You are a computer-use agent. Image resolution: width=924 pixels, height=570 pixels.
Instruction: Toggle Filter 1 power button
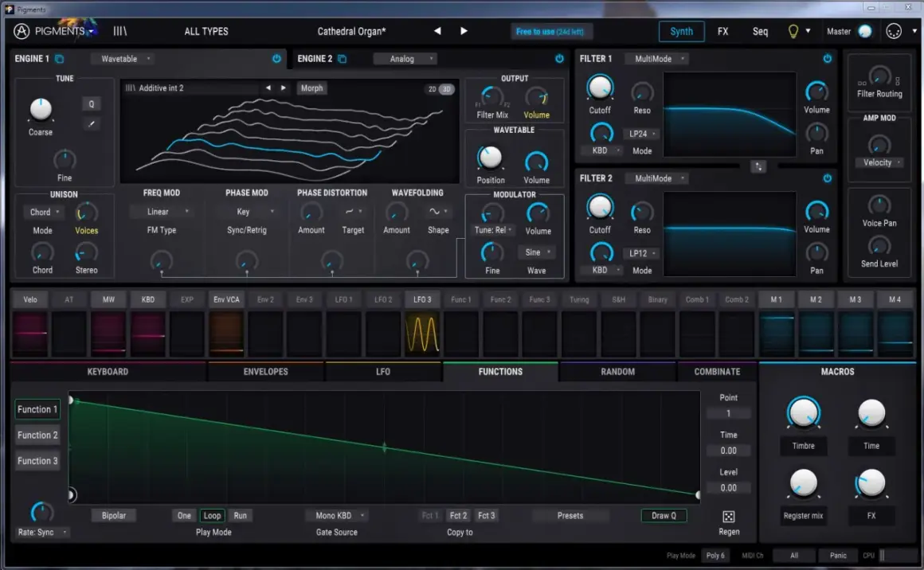point(828,59)
